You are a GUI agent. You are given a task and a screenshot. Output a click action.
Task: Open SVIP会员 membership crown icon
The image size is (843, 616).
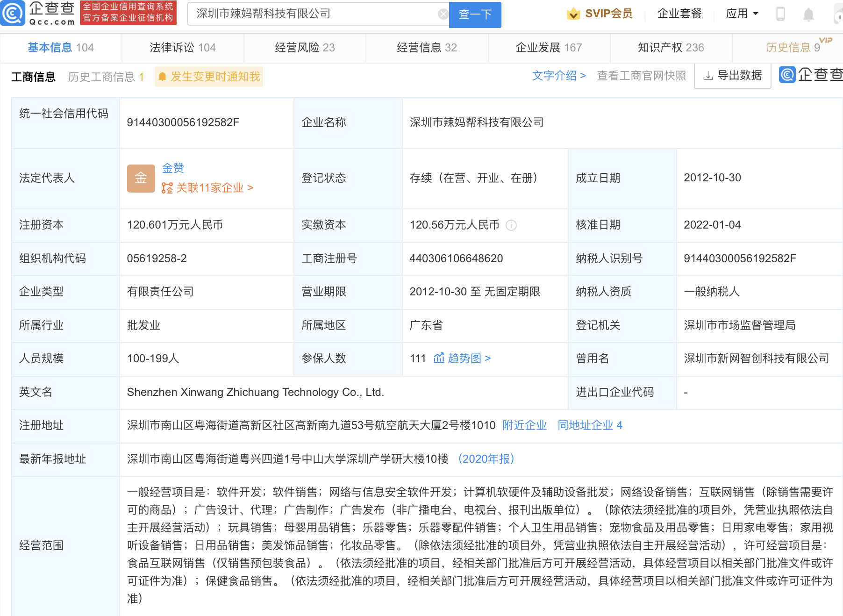click(573, 14)
